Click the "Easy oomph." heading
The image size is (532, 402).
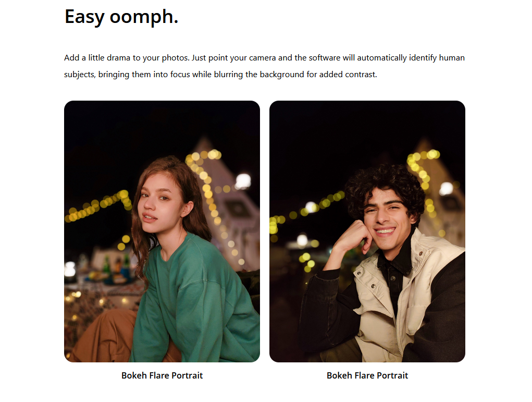(x=121, y=17)
